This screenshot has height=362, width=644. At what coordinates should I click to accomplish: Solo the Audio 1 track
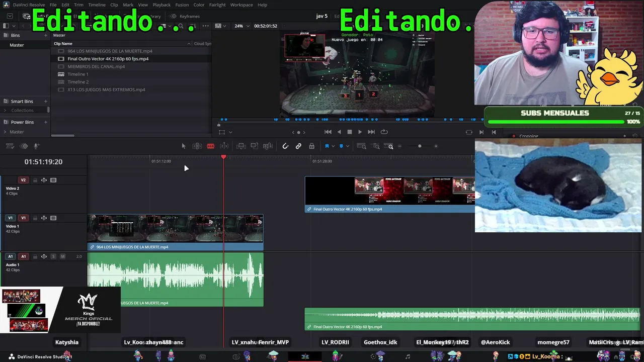[x=53, y=256]
